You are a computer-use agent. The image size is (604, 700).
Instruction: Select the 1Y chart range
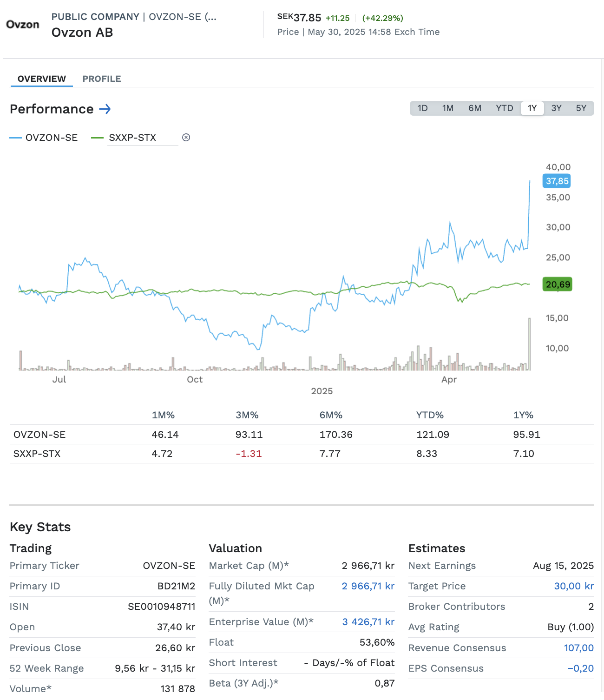coord(532,108)
